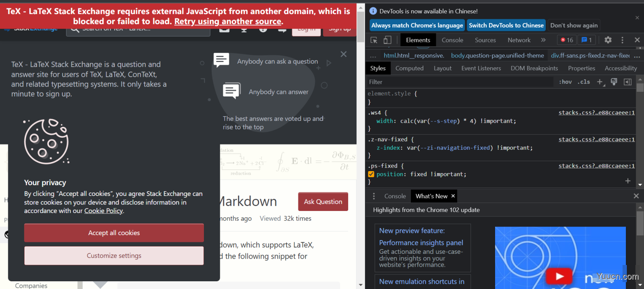Close the Stack Exchange intro hero banner
The image size is (644, 289).
[x=343, y=54]
